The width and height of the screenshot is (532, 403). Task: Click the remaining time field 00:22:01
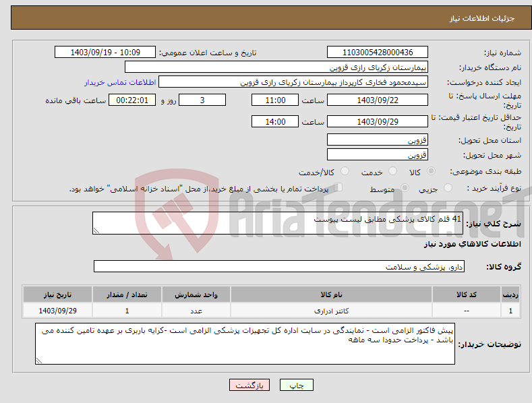click(132, 100)
